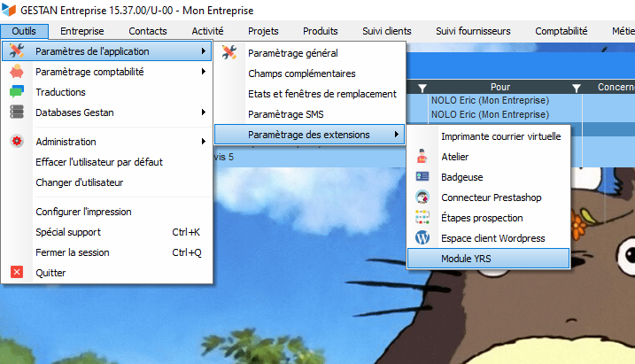Click the red gear Administration icon
Screen dimensions: 635x364
[16, 142]
